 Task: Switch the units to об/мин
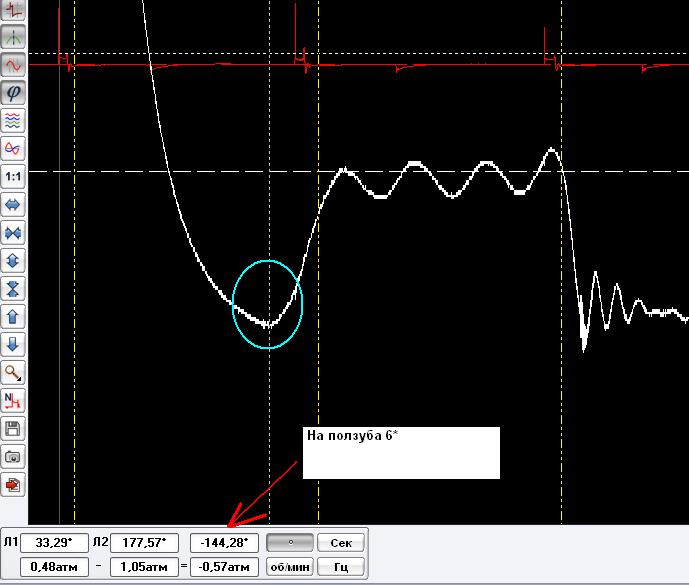pos(290,567)
